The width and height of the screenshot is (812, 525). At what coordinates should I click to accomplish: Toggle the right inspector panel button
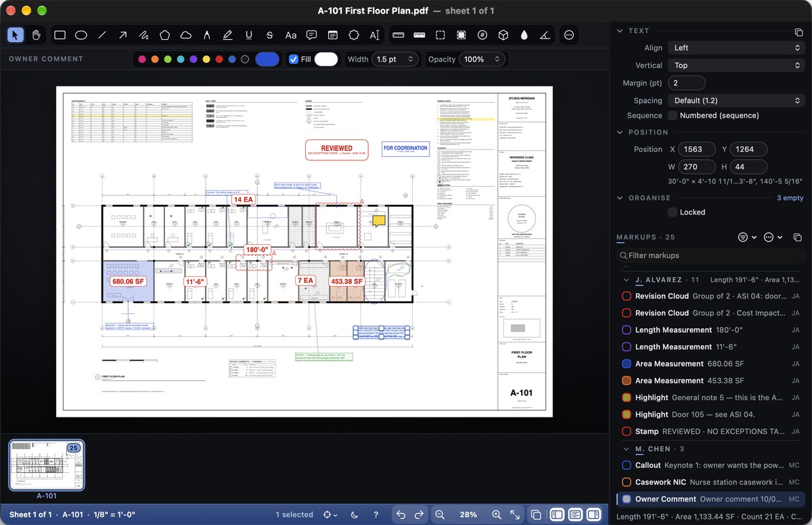[x=593, y=515]
